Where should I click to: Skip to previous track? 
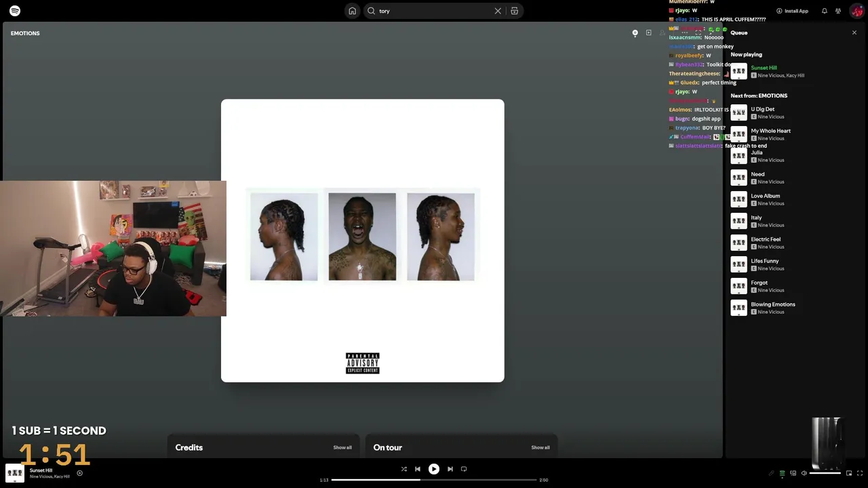pyautogui.click(x=418, y=469)
